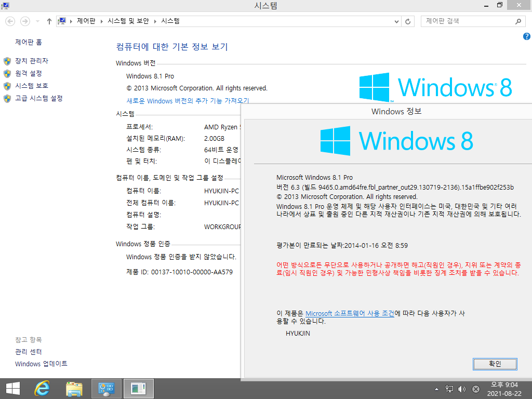Go up one level with up arrow

[x=49, y=21]
